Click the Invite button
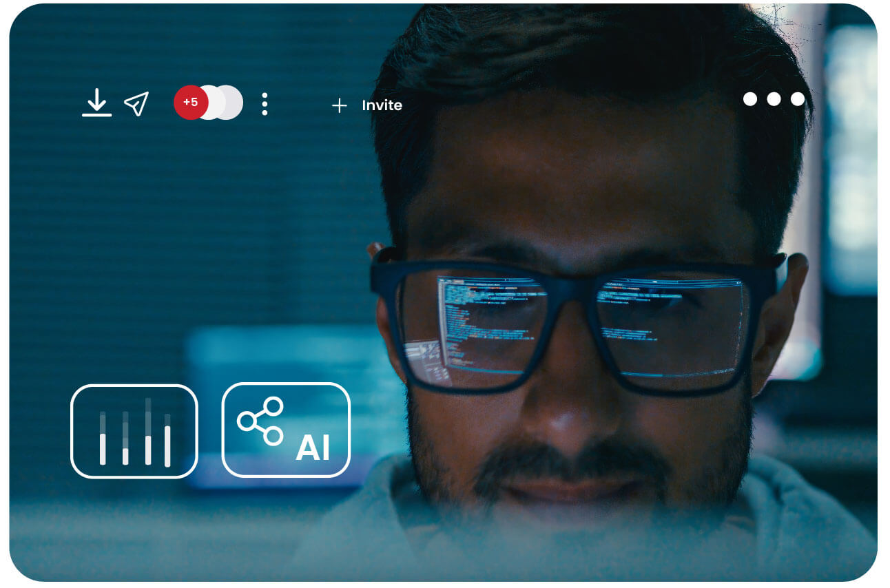890x588 pixels. coord(367,105)
